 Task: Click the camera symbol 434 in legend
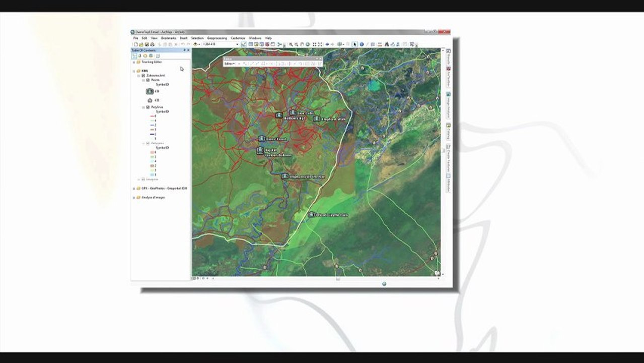[x=150, y=91]
